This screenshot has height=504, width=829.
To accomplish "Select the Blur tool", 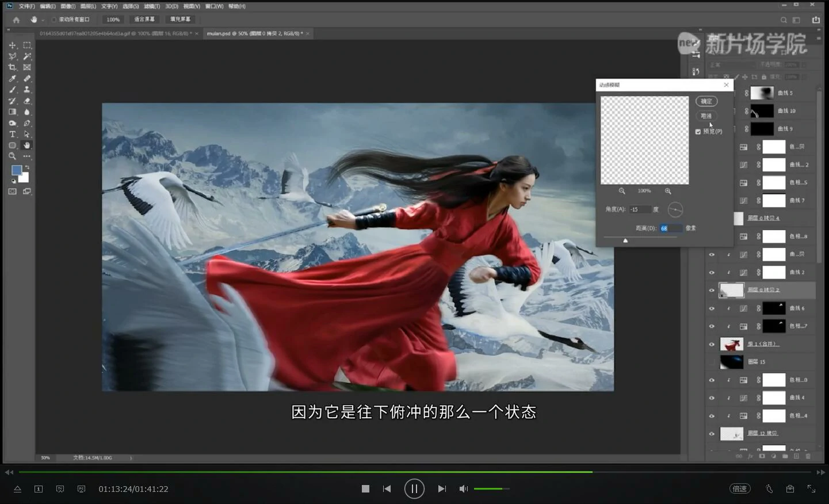I will [27, 112].
